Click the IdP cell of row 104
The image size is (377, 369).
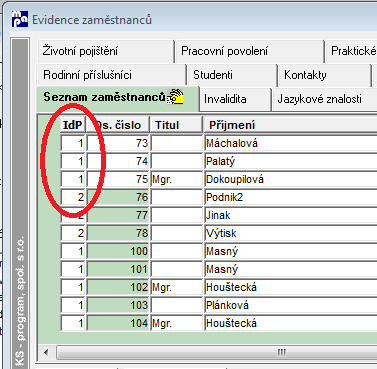coord(73,323)
